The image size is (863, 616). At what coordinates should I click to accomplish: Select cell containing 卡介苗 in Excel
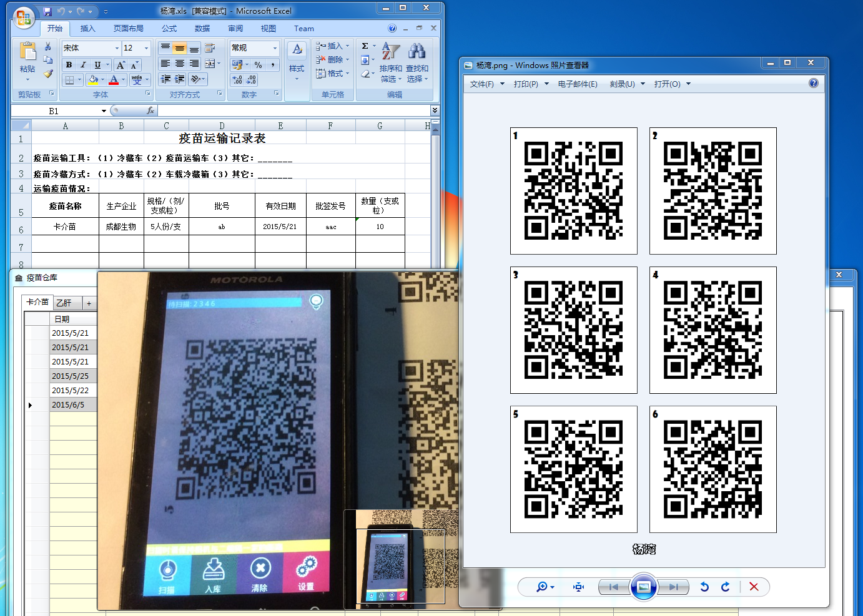[x=65, y=227]
